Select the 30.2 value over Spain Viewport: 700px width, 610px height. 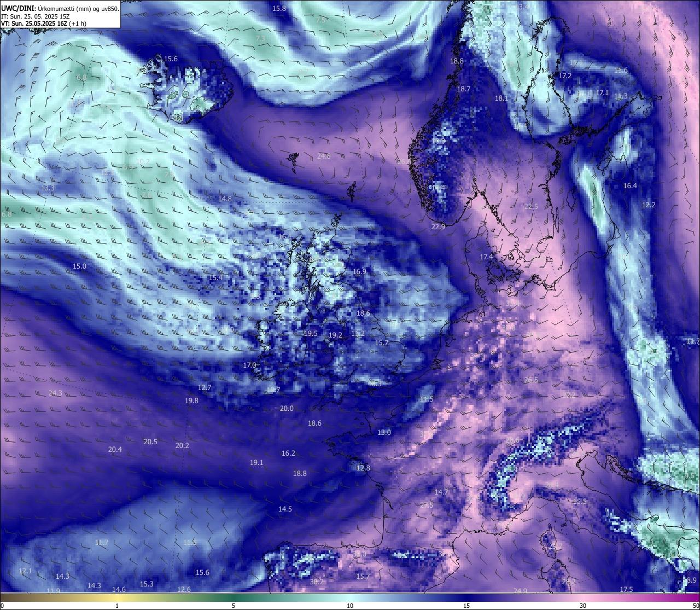click(317, 582)
